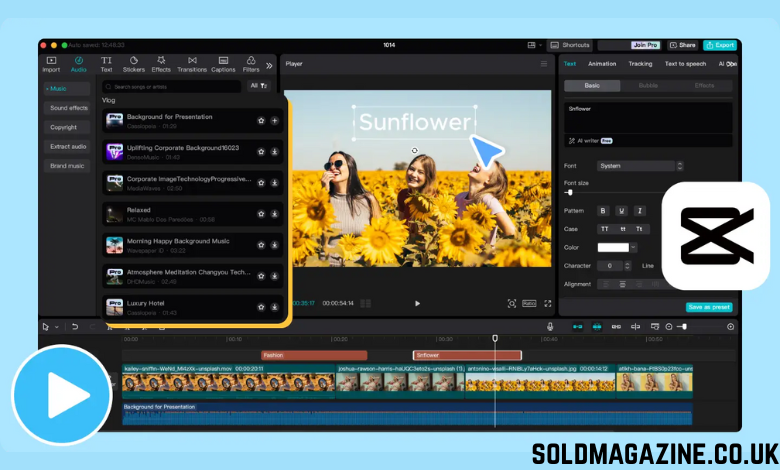
Task: Select Brand music in sidebar
Action: point(67,166)
